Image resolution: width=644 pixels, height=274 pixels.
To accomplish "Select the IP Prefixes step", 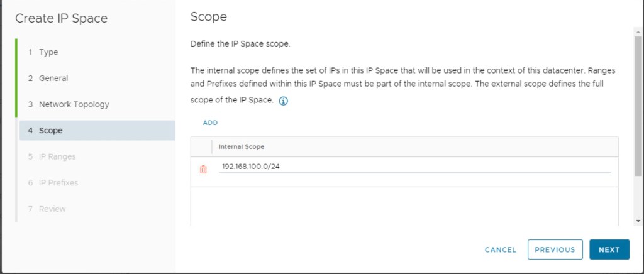I will pyautogui.click(x=58, y=183).
